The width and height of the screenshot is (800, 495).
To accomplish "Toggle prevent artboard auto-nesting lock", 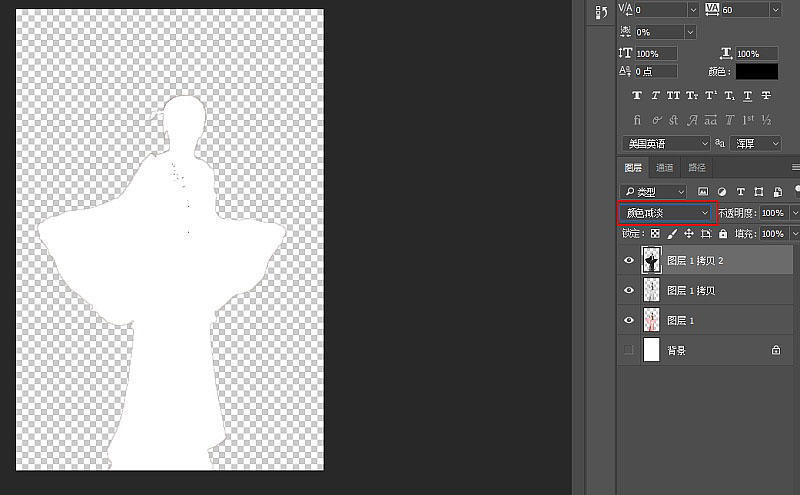I will [706, 234].
